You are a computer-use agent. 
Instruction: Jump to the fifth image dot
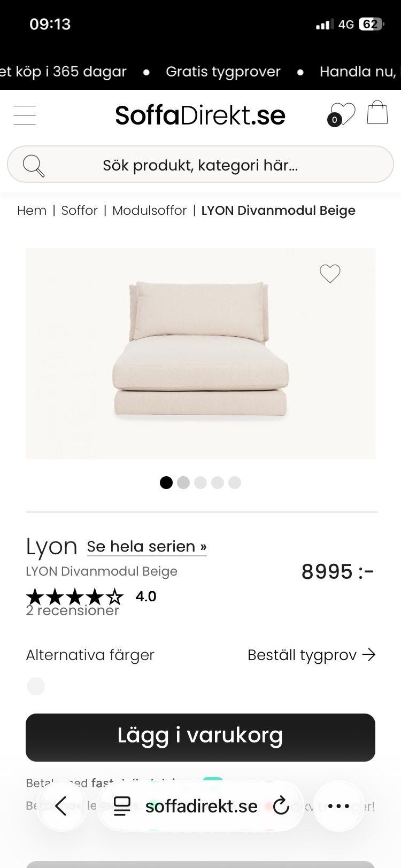point(235,483)
